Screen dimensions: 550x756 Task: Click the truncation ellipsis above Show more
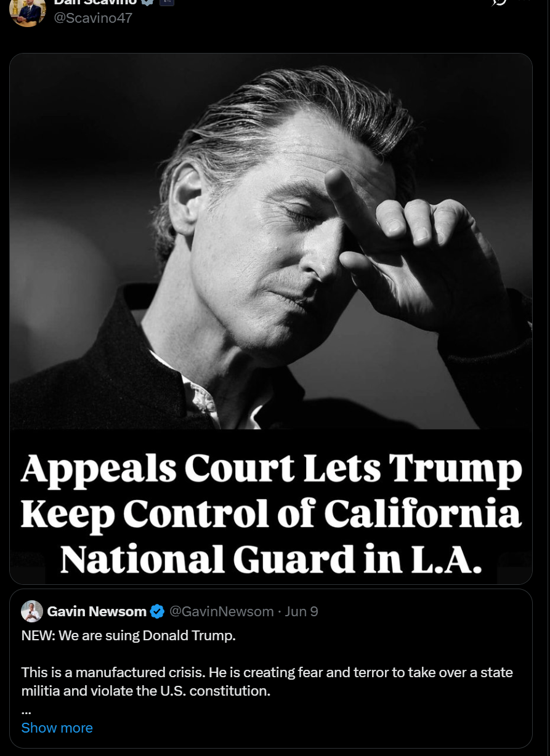point(26,712)
